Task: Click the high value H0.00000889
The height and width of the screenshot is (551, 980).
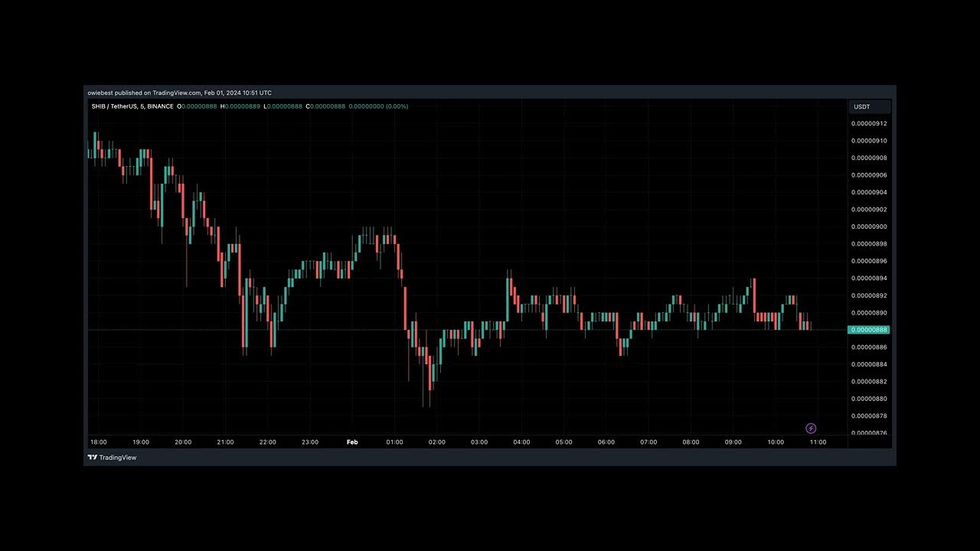Action: pos(240,106)
